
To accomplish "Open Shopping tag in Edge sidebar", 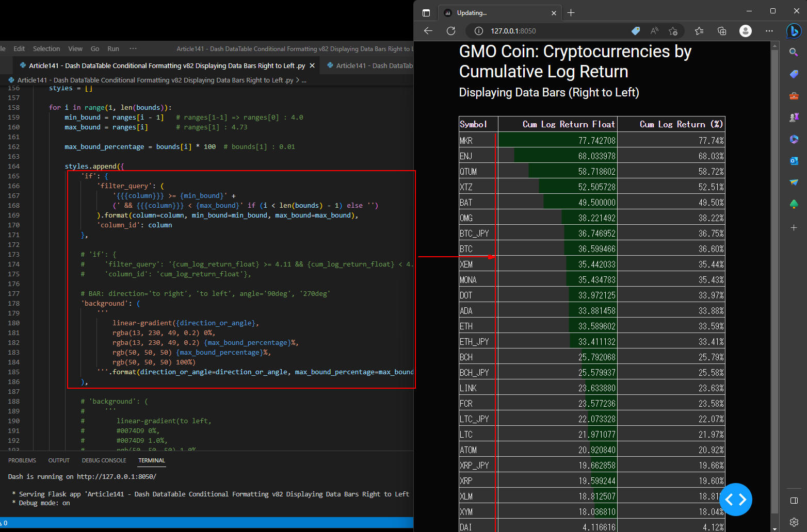I will click(x=794, y=74).
